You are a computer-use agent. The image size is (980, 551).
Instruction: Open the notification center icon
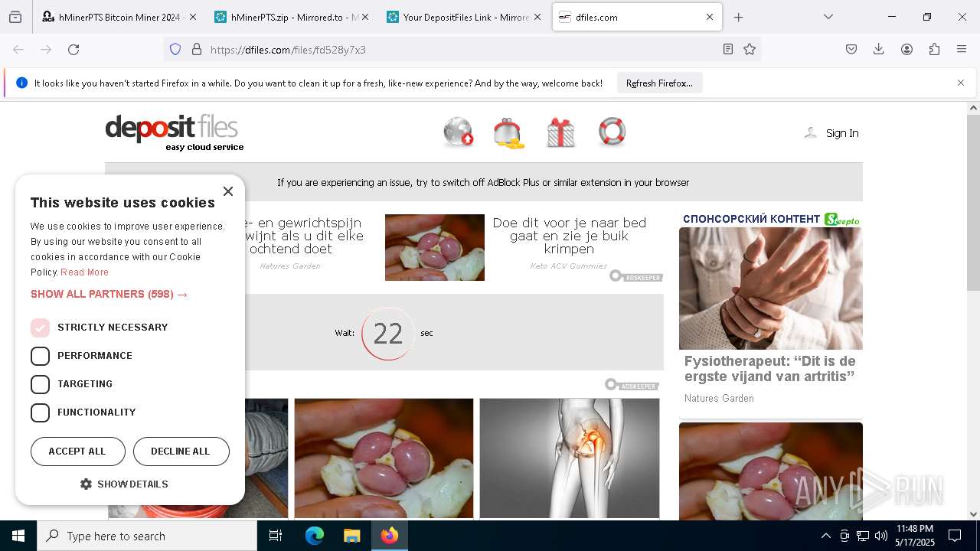click(x=955, y=536)
